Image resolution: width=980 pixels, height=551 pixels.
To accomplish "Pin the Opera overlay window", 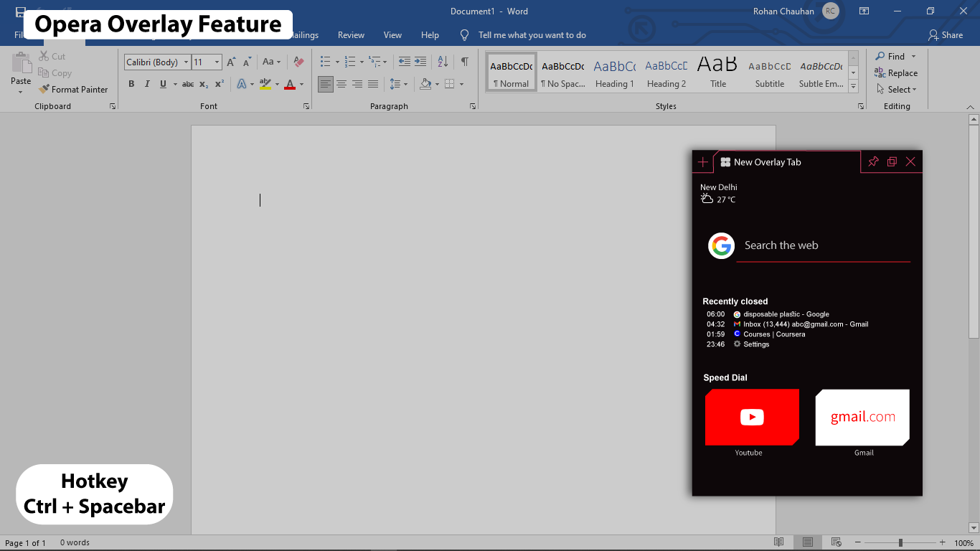I will coord(873,161).
